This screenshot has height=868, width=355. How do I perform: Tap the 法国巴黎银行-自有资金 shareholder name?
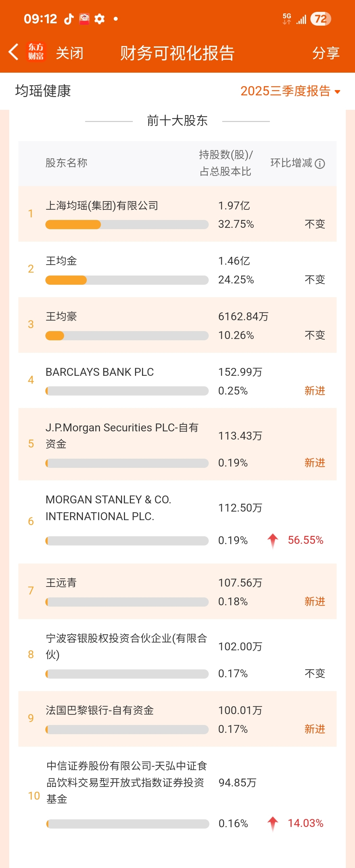[100, 710]
